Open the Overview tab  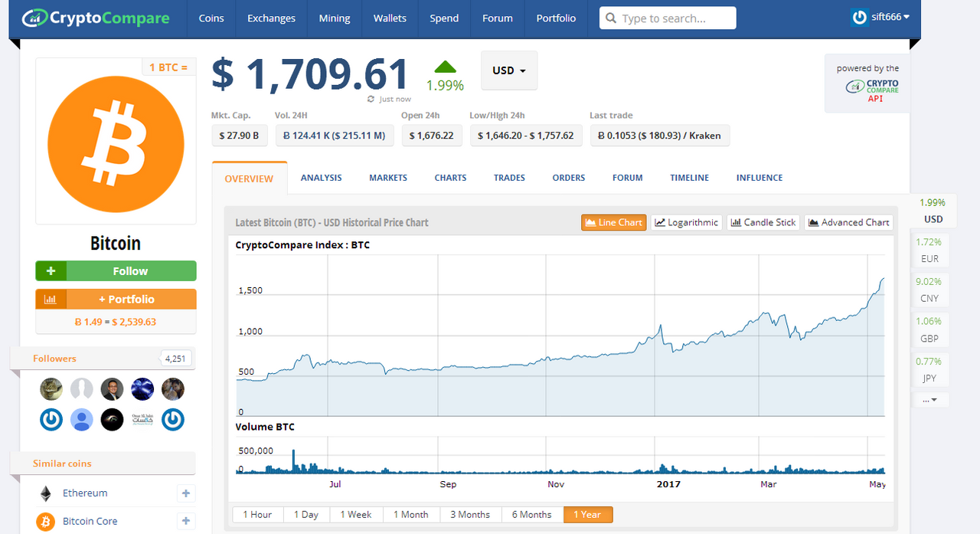pos(249,179)
